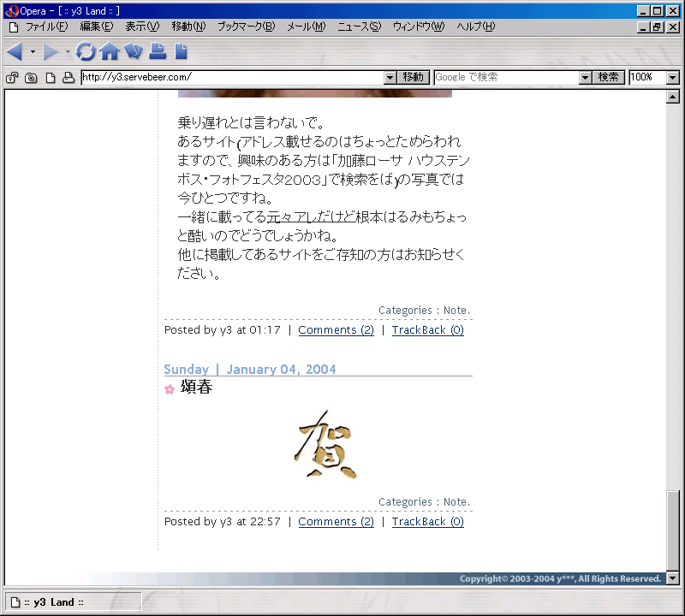
Task: Click the Opera logo in the title bar
Action: click(x=12, y=11)
